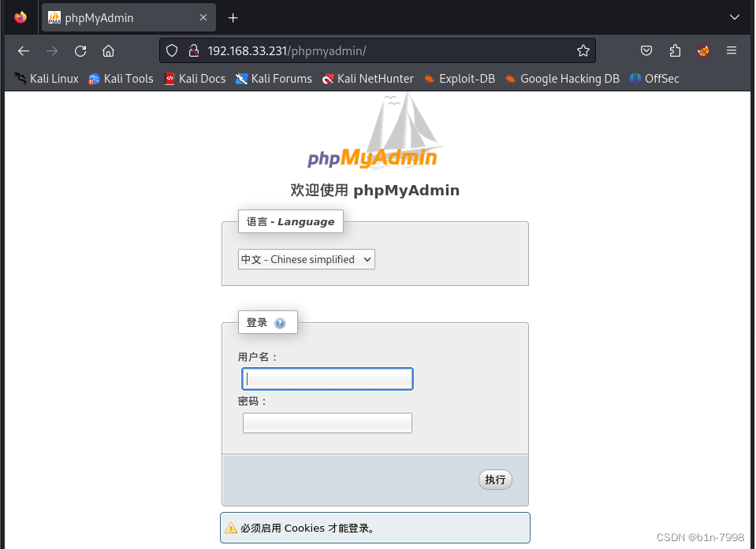Select the phpMyAdmin browser tab
The image size is (756, 549).
click(128, 18)
